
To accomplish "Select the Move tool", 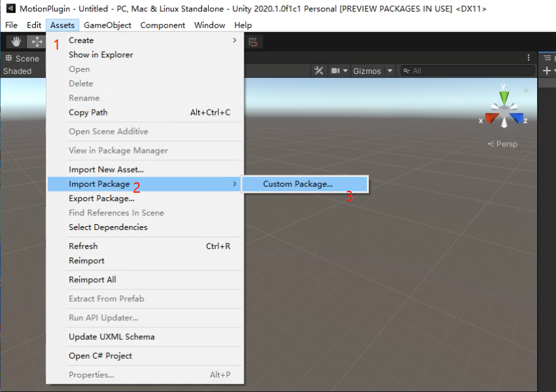I will pos(37,42).
